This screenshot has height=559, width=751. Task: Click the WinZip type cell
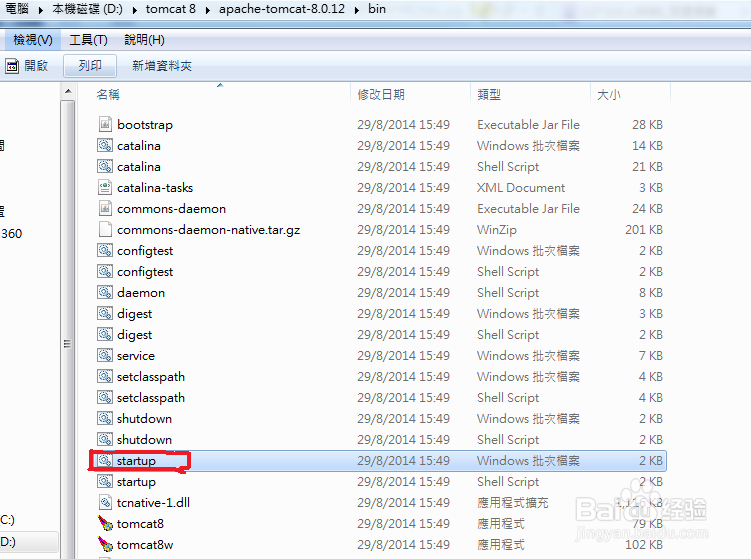(x=497, y=230)
